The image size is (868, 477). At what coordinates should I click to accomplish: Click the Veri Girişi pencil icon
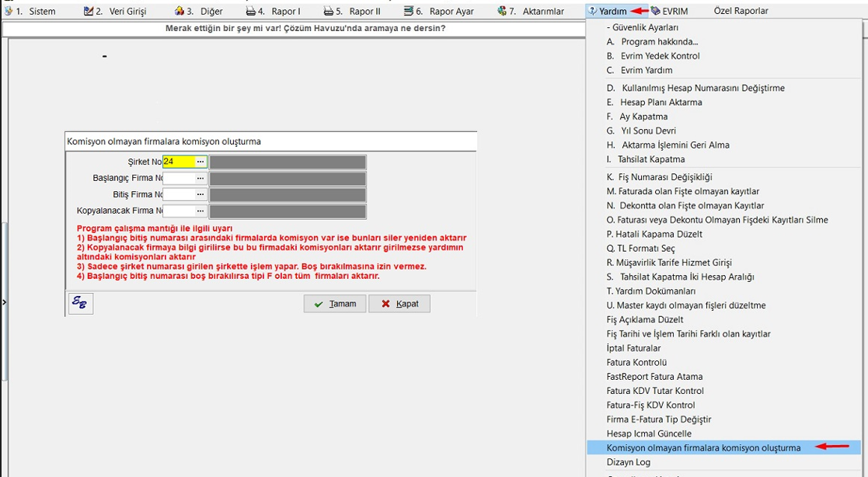click(88, 11)
